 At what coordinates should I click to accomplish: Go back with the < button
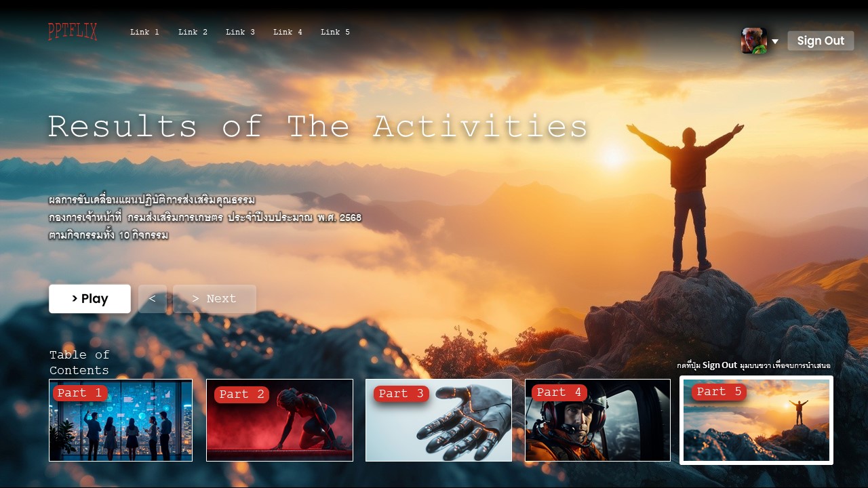[x=153, y=299]
